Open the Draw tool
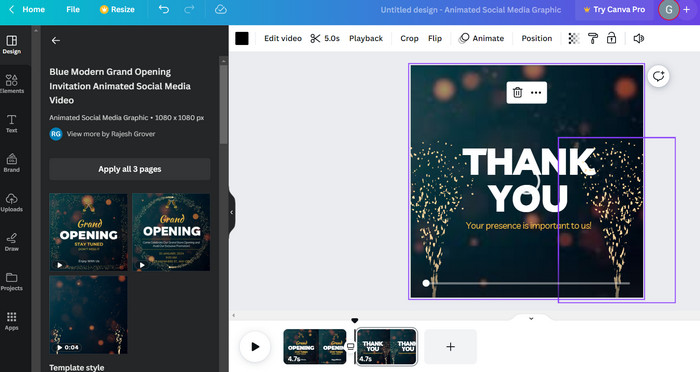 click(12, 242)
